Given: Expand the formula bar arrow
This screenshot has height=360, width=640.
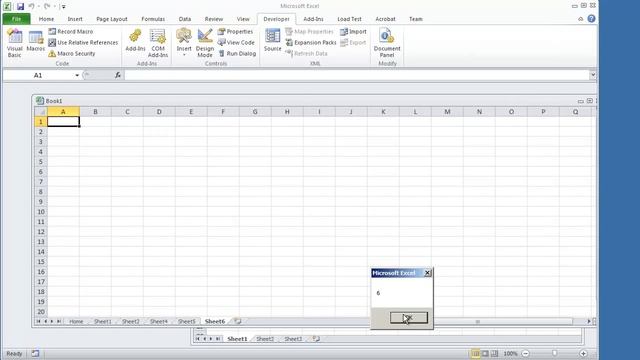Looking at the screenshot, I should pos(593,75).
